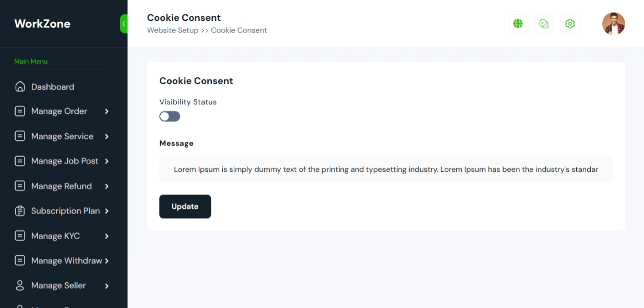The height and width of the screenshot is (308, 644).
Task: Toggle the Visibility Status switch
Action: click(x=170, y=116)
